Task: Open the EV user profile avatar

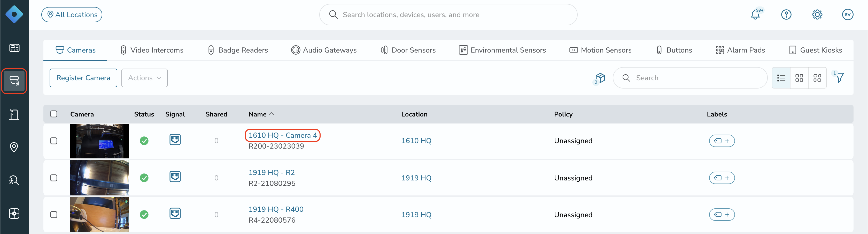Action: [x=848, y=14]
